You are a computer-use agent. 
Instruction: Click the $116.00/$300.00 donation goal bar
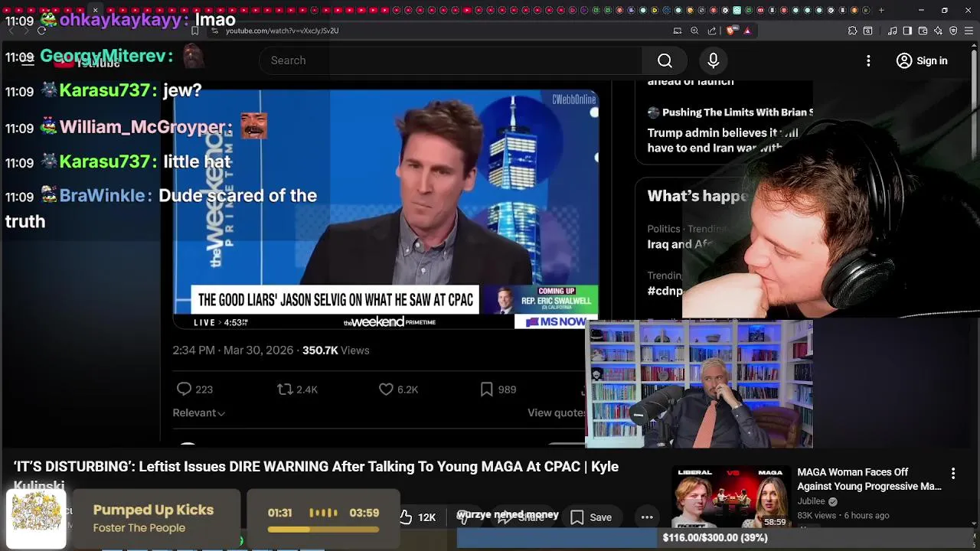(x=715, y=538)
